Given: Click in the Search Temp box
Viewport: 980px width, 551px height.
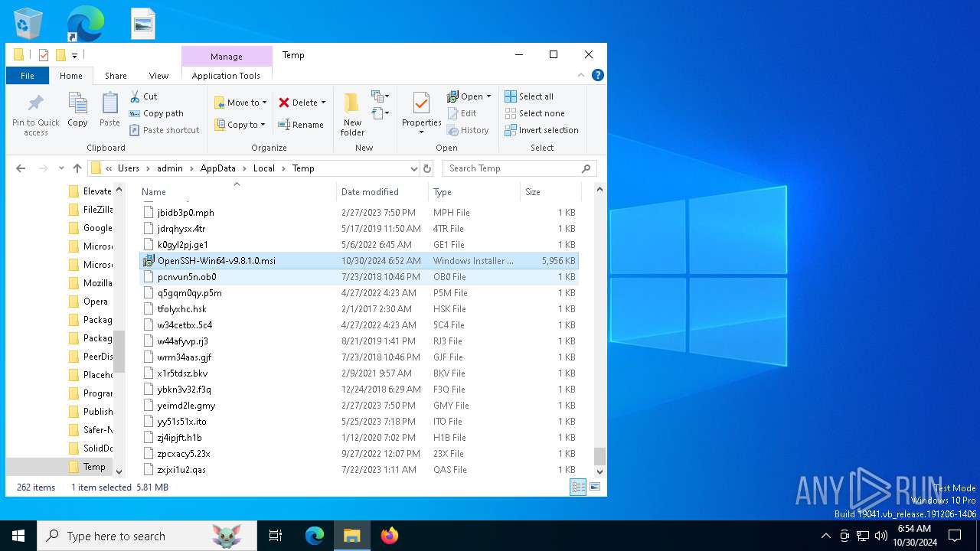Looking at the screenshot, I should click(x=519, y=168).
